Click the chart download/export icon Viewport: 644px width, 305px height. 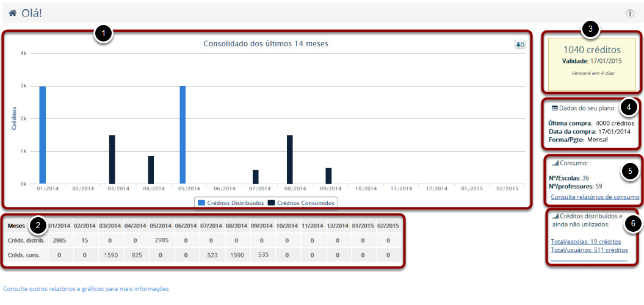pyautogui.click(x=519, y=45)
